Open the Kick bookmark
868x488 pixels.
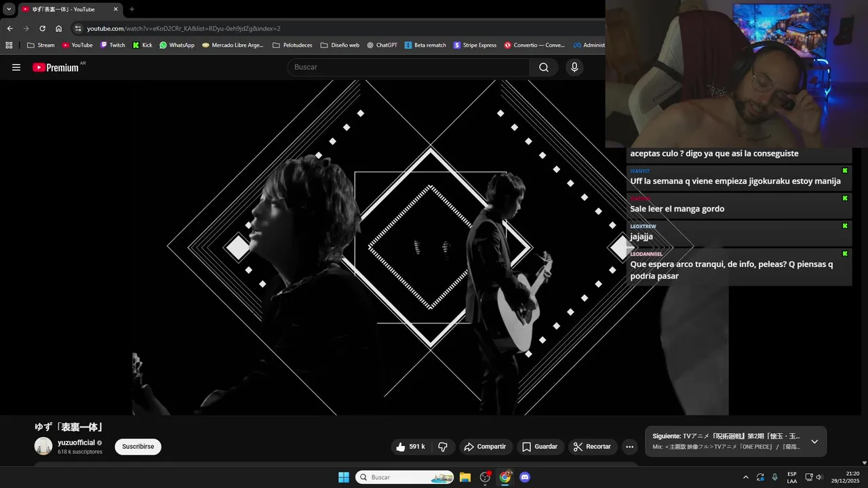tap(142, 45)
